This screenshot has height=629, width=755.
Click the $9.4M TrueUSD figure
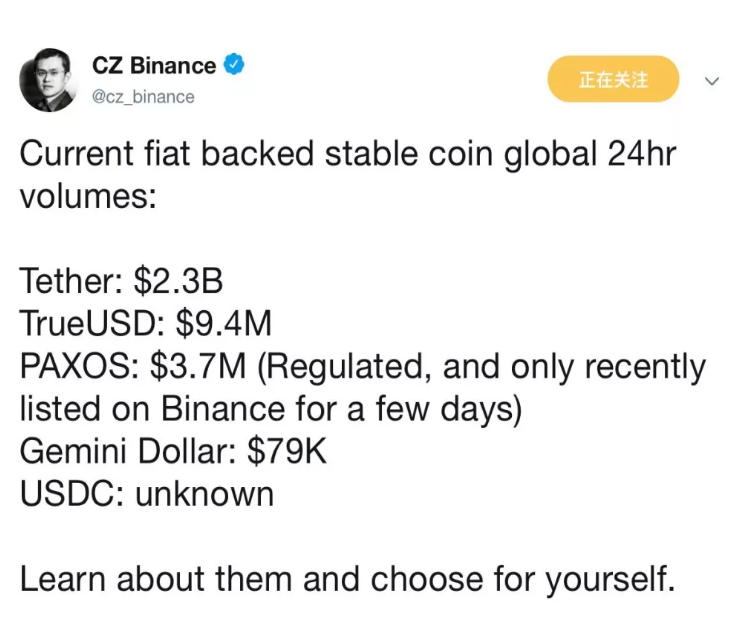(x=224, y=324)
